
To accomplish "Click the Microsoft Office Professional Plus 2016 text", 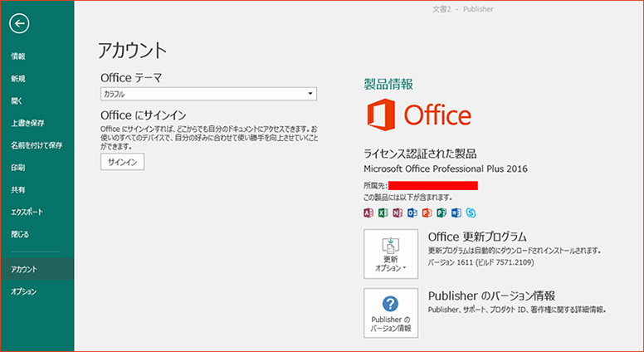I will [446, 169].
